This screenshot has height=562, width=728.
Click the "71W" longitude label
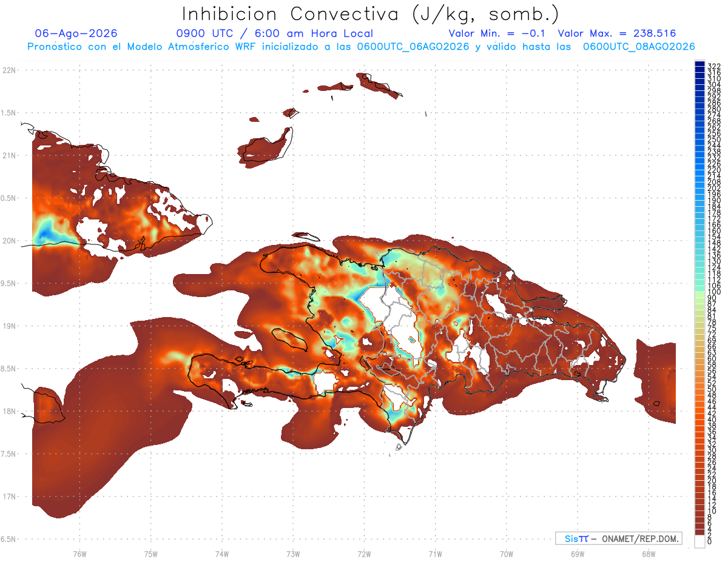tap(435, 553)
